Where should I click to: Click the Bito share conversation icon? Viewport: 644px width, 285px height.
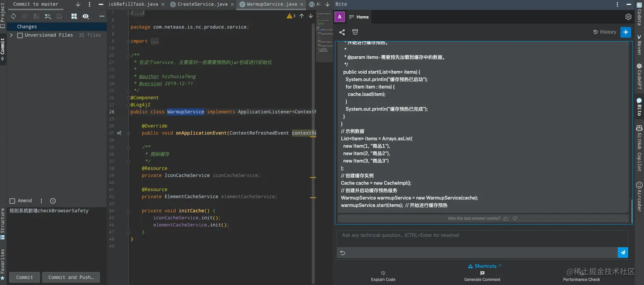pos(342,32)
